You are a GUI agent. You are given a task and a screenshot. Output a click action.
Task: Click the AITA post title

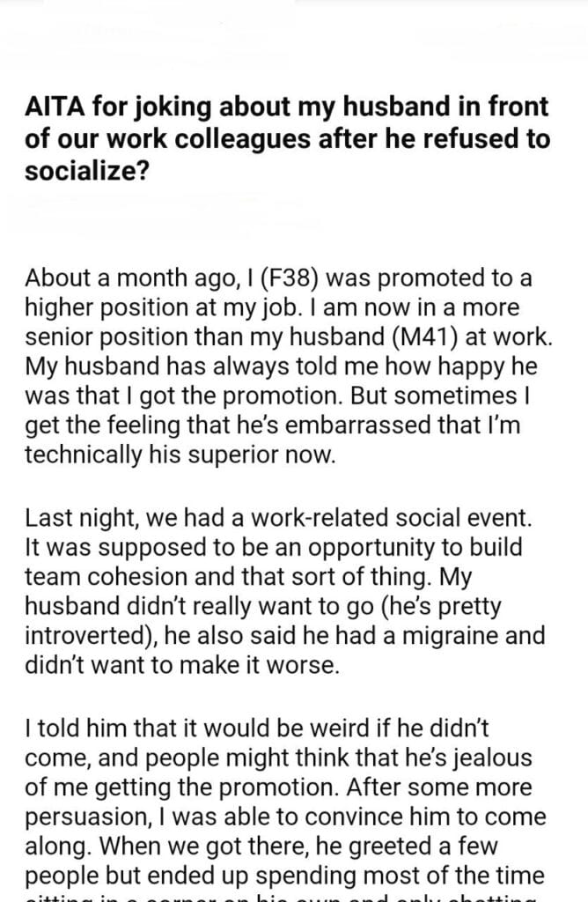287,138
